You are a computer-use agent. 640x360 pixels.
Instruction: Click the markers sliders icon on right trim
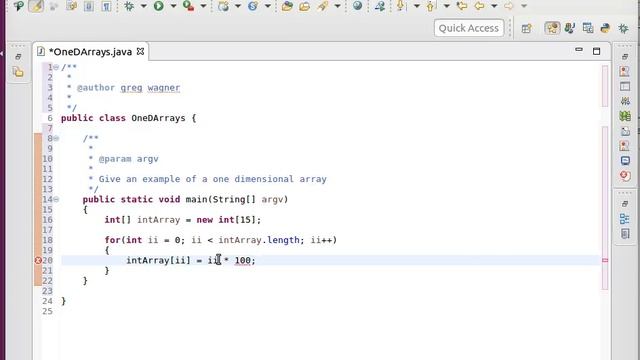click(x=624, y=101)
